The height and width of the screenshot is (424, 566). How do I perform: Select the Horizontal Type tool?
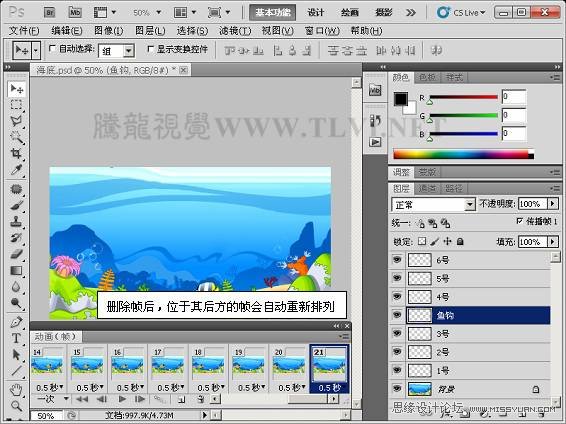coord(17,338)
